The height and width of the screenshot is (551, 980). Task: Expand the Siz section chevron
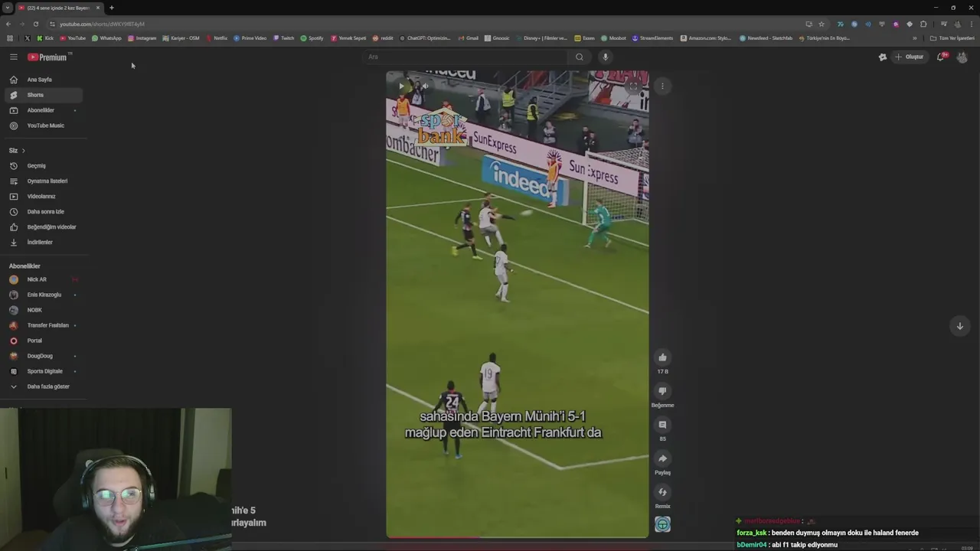coord(23,151)
